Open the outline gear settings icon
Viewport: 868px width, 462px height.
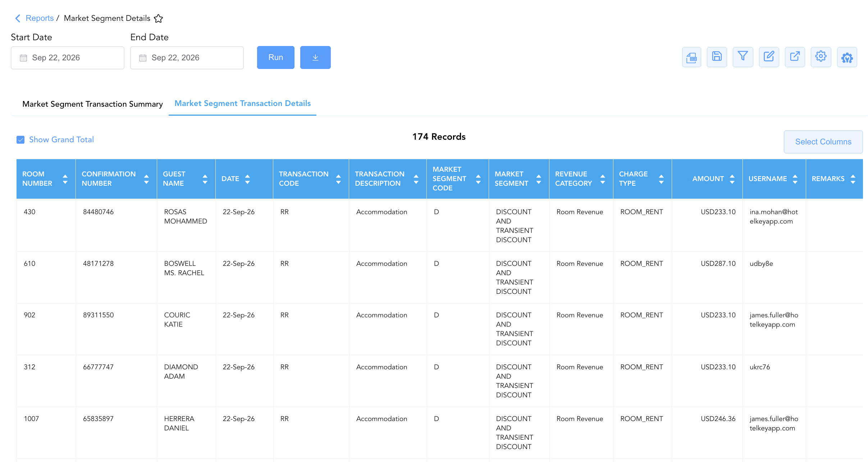point(821,57)
